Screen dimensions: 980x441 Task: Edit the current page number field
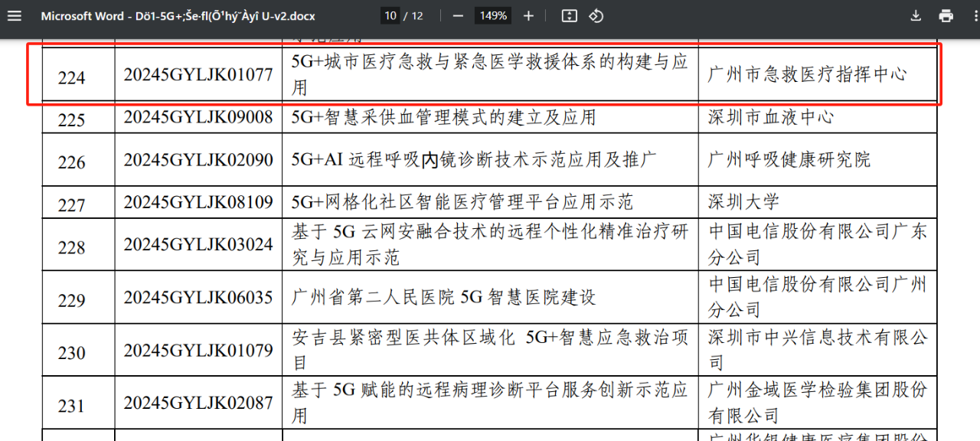[x=390, y=16]
